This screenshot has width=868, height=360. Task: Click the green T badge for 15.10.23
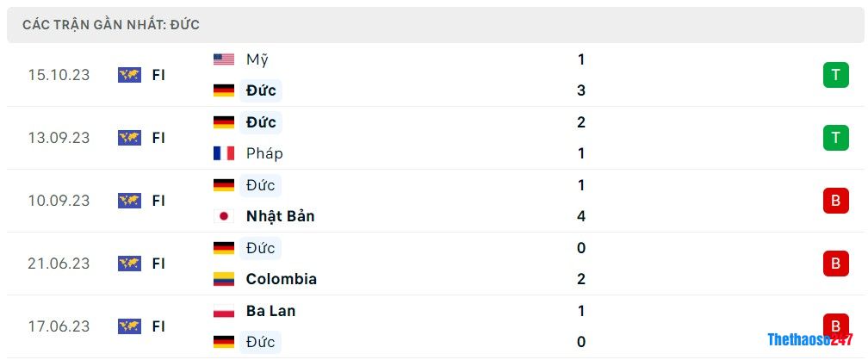tap(835, 75)
